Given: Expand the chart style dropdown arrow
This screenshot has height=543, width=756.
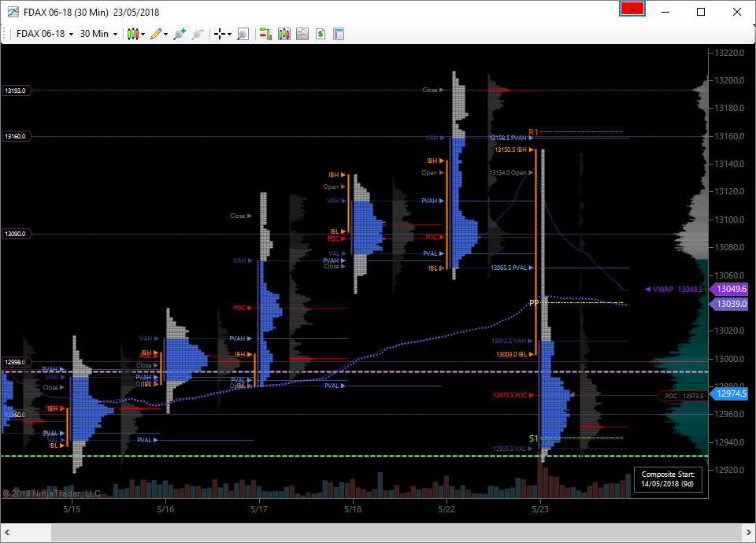Looking at the screenshot, I should coord(143,34).
